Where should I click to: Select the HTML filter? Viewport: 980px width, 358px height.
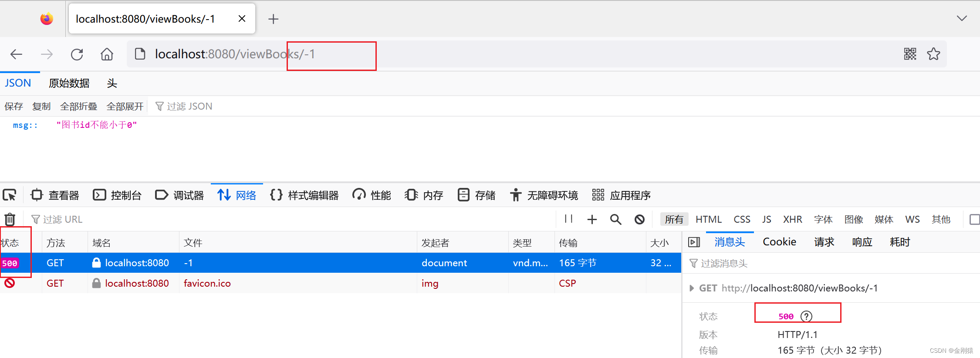coord(709,219)
